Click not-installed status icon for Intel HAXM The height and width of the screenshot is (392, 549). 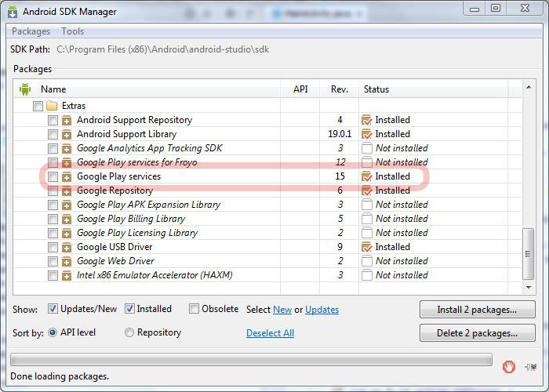point(366,275)
